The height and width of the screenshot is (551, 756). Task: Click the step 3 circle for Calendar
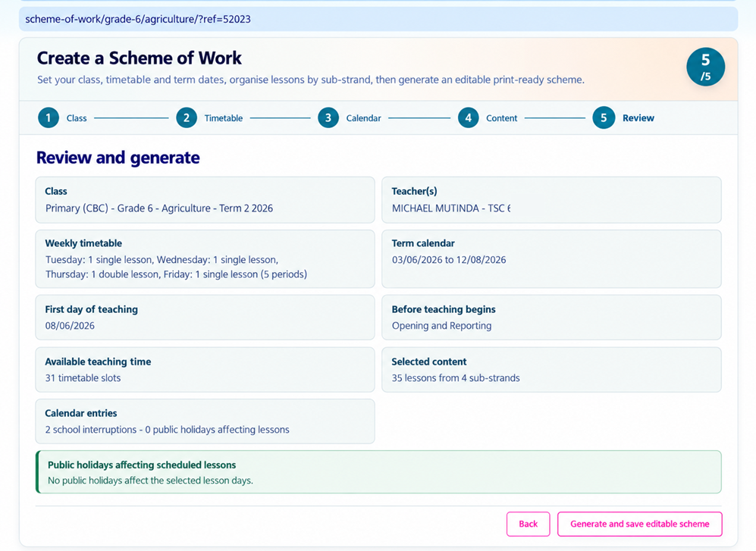point(328,117)
